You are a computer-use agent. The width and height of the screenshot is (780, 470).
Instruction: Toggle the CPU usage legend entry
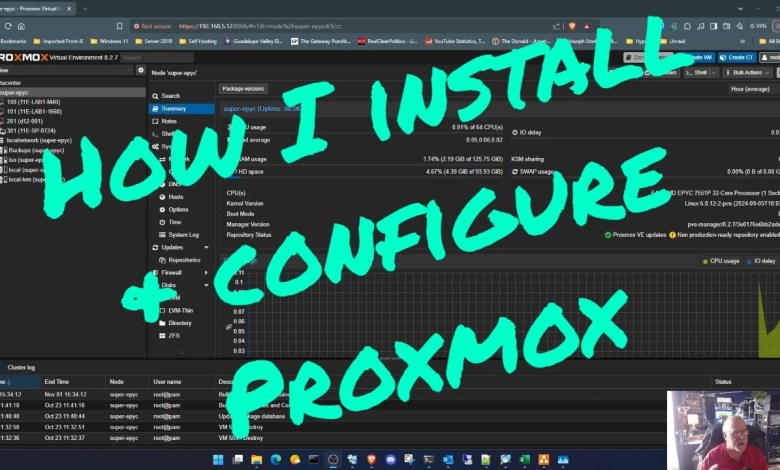tap(721, 261)
